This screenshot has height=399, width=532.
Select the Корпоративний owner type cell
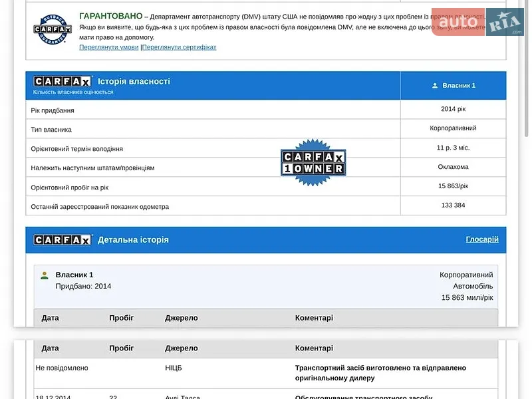453,128
